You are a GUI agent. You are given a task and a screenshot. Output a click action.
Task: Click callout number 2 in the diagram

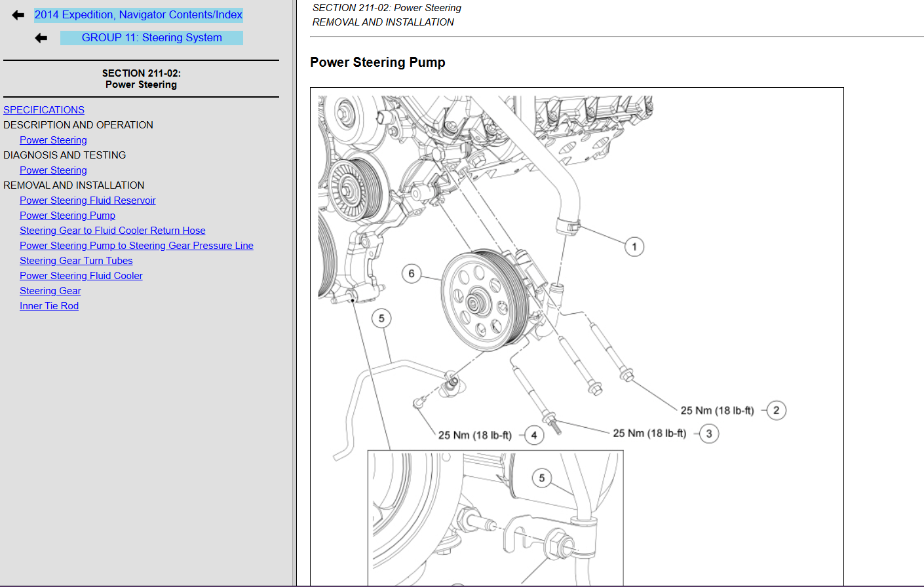tap(777, 411)
